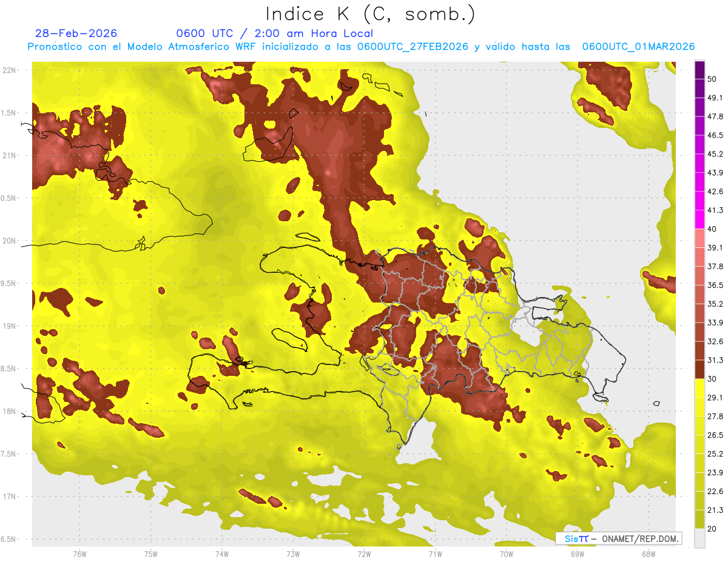Click the '69W' longitude label

click(577, 554)
